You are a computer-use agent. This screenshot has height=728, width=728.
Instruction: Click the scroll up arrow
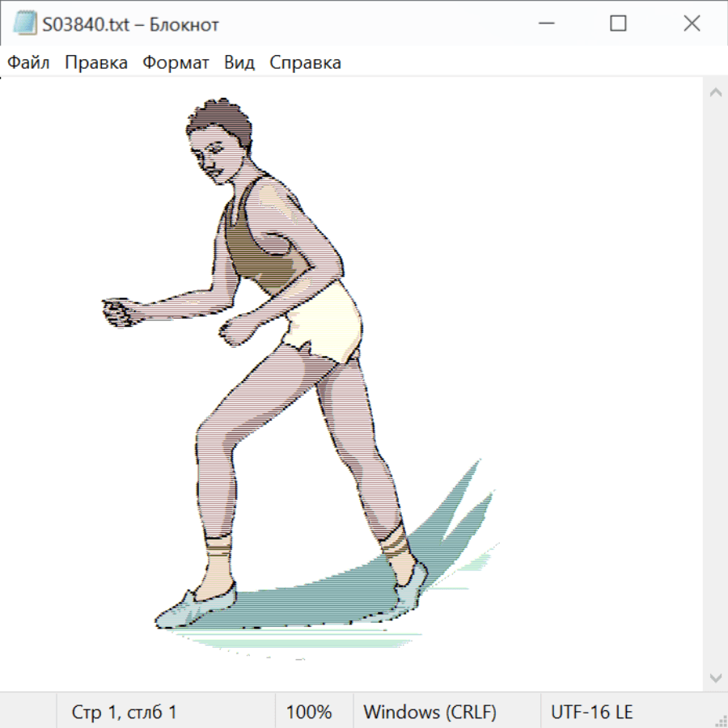tap(715, 93)
